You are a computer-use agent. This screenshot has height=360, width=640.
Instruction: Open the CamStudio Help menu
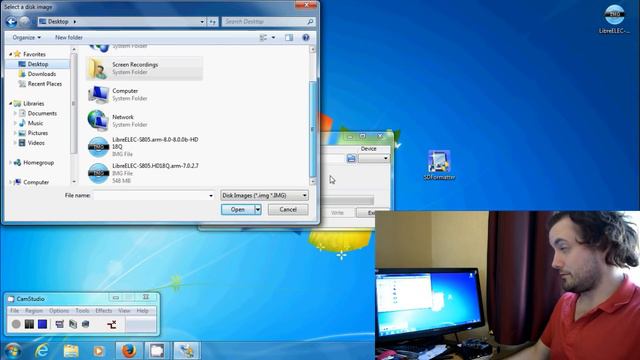tap(142, 311)
